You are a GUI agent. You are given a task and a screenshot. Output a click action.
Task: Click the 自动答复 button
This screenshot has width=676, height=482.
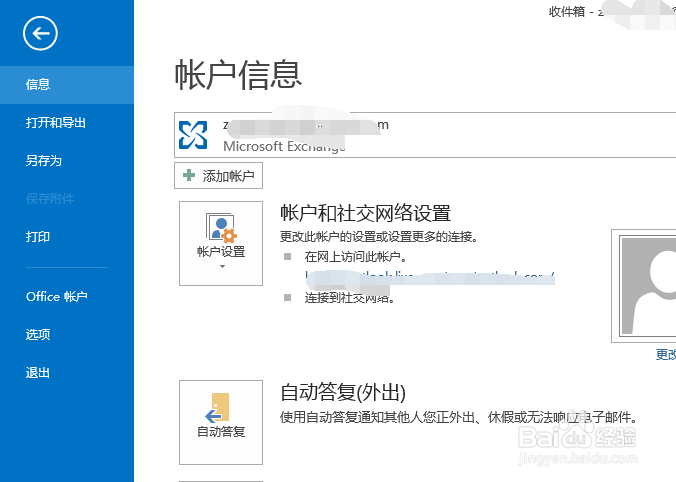[x=221, y=423]
